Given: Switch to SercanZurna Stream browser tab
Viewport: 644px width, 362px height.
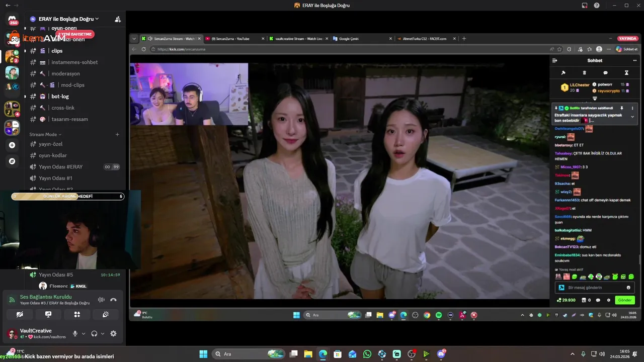Looking at the screenshot, I should click(x=171, y=39).
